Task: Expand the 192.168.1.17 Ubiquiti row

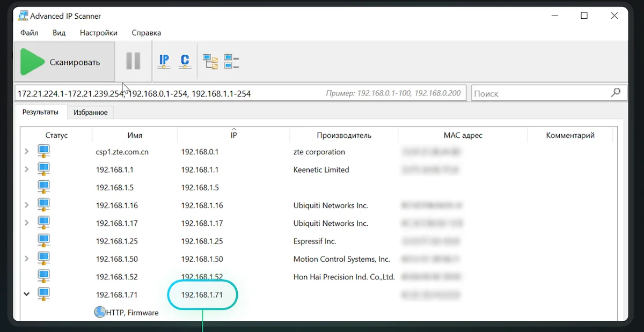Action: 26,223
